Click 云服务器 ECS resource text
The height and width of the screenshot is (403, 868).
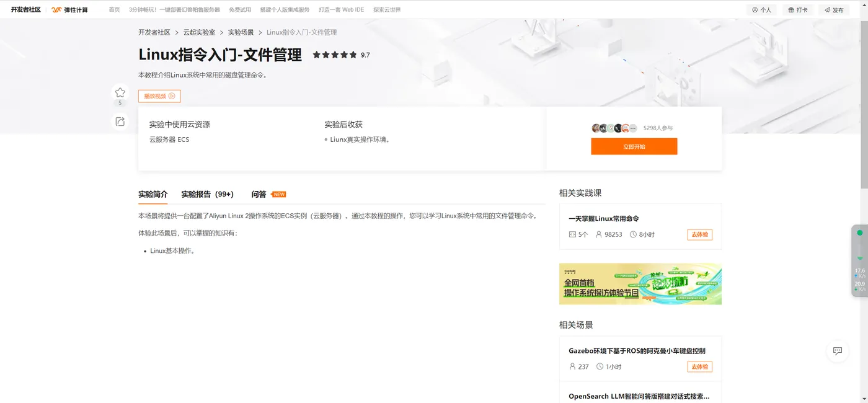(x=169, y=139)
